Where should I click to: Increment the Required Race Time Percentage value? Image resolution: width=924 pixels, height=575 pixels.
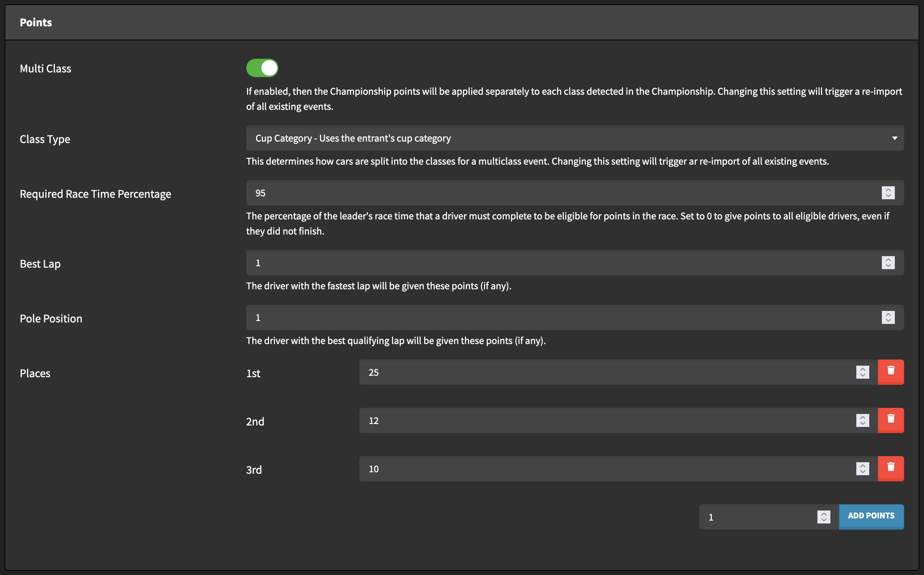pyautogui.click(x=888, y=190)
